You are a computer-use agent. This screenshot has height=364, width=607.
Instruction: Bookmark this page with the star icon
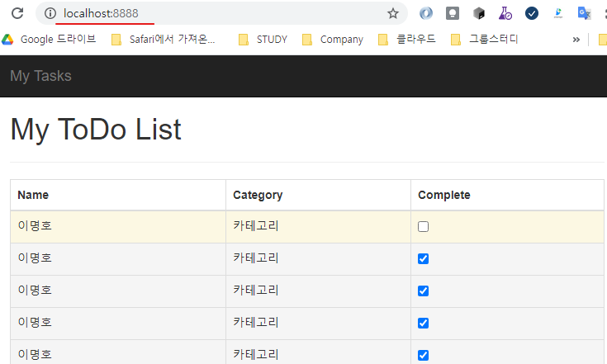(x=393, y=13)
